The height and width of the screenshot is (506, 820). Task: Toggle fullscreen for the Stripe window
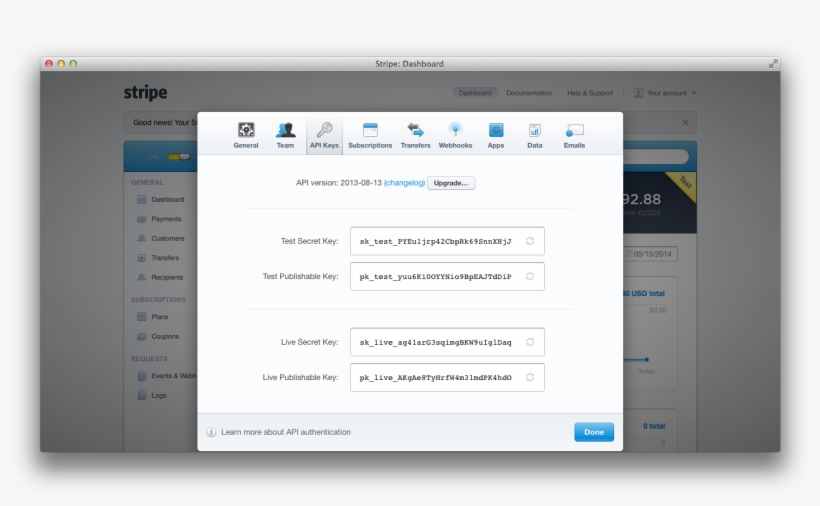772,64
